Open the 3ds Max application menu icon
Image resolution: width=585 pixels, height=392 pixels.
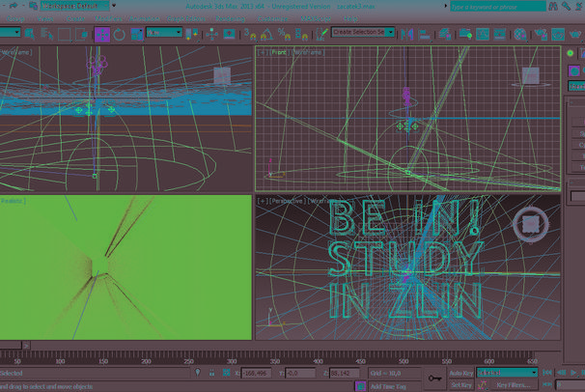tap(9, 7)
